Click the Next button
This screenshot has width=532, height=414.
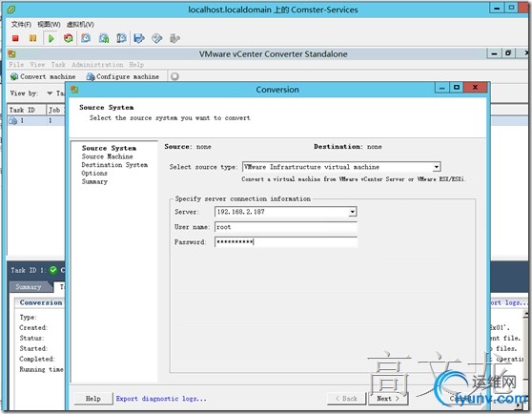388,399
